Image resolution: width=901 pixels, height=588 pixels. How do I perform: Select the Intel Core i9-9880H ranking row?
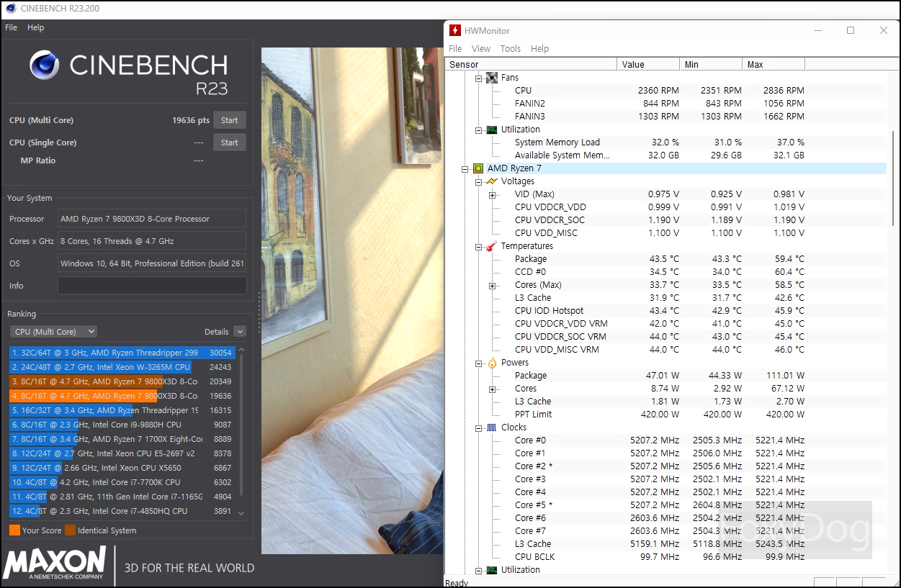pos(122,425)
